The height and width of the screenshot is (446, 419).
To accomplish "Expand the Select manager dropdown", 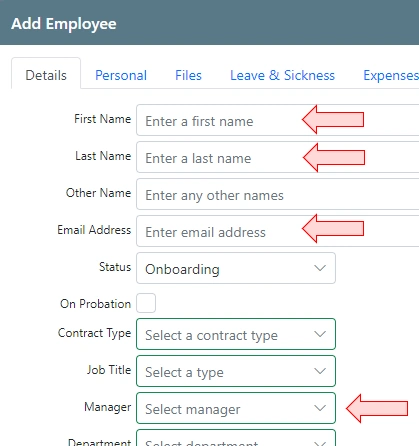I will click(236, 408).
